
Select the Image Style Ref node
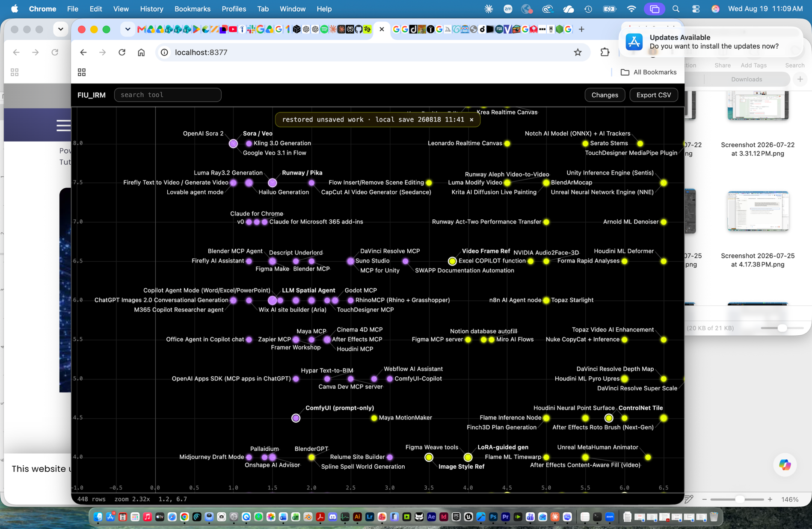[x=429, y=457]
